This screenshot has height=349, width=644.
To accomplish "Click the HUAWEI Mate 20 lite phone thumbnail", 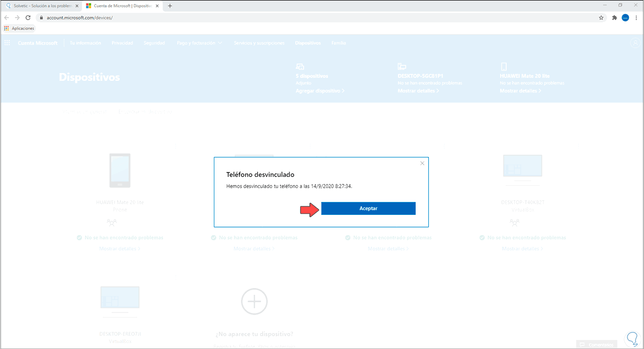I will tap(120, 170).
